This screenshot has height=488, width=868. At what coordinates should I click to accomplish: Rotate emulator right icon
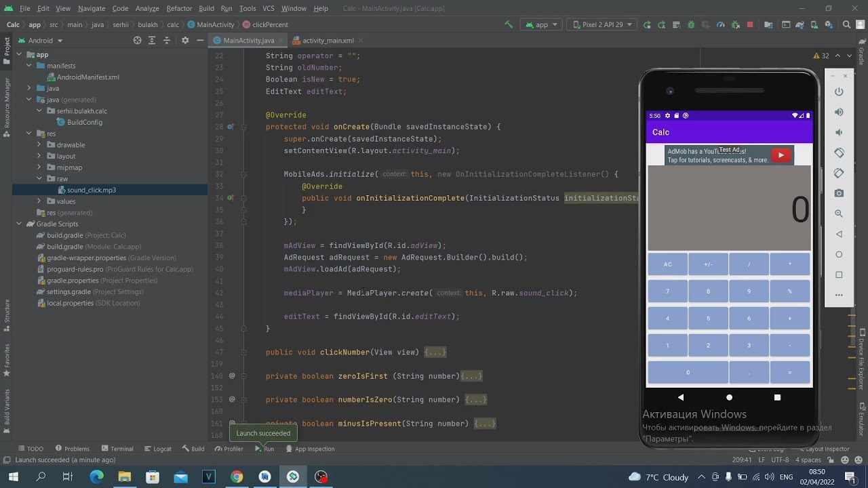839,173
